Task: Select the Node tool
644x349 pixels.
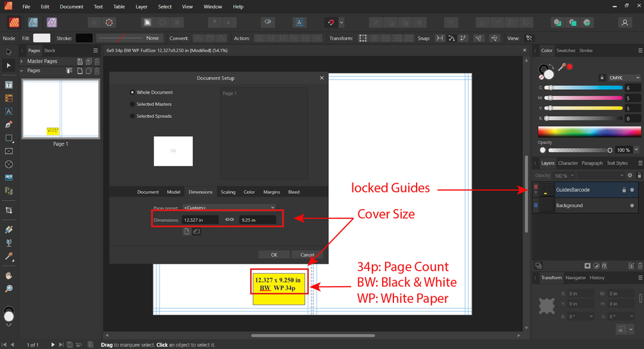Action: 8,65
